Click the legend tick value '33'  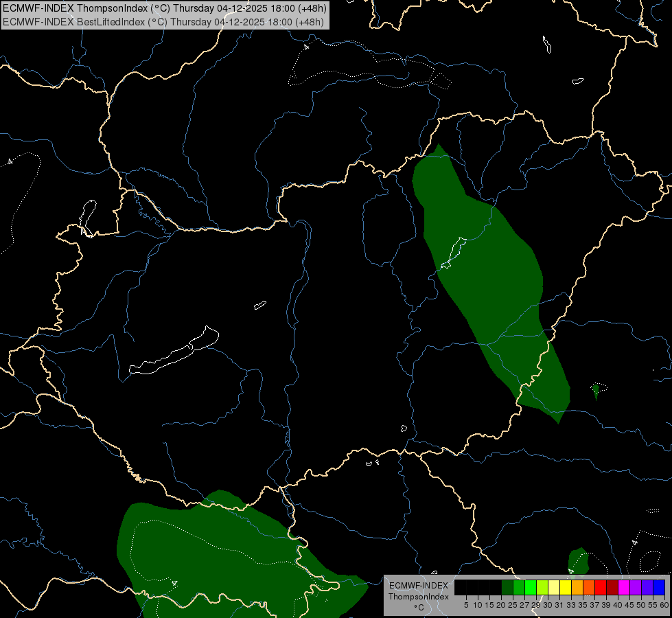click(571, 605)
